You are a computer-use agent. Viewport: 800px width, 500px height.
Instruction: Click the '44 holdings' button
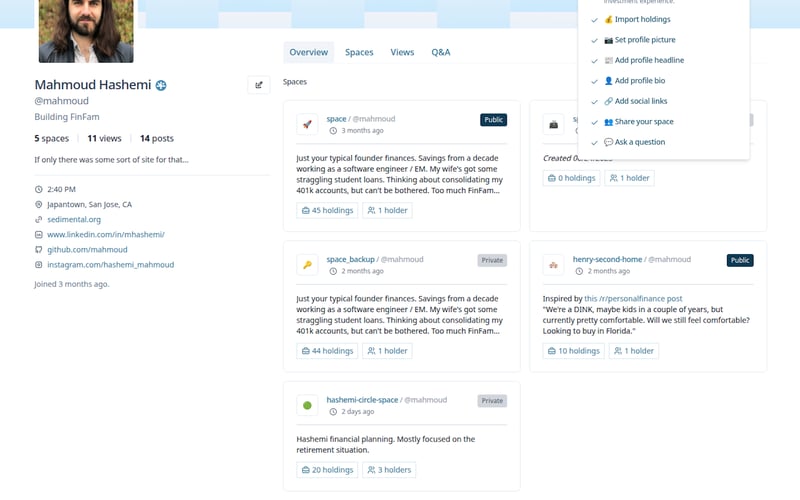(327, 351)
